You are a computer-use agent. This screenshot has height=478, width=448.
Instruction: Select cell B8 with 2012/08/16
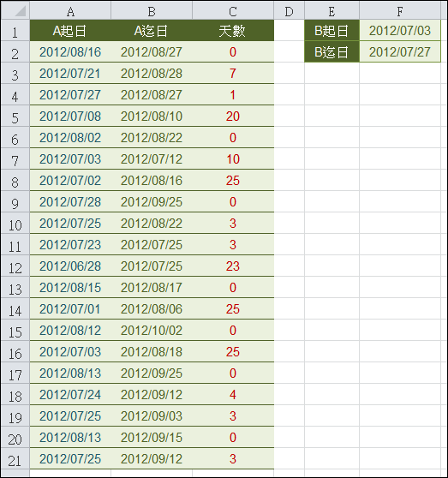point(152,181)
